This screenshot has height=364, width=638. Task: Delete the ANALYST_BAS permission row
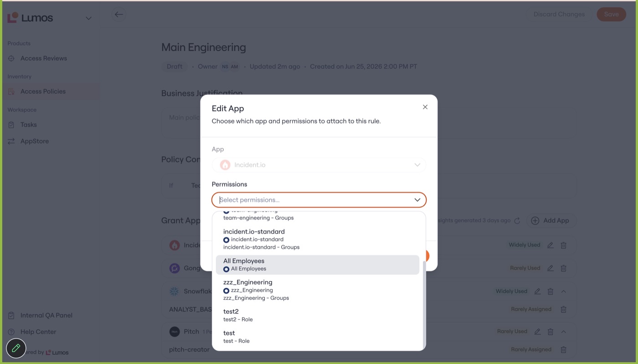[x=563, y=309]
